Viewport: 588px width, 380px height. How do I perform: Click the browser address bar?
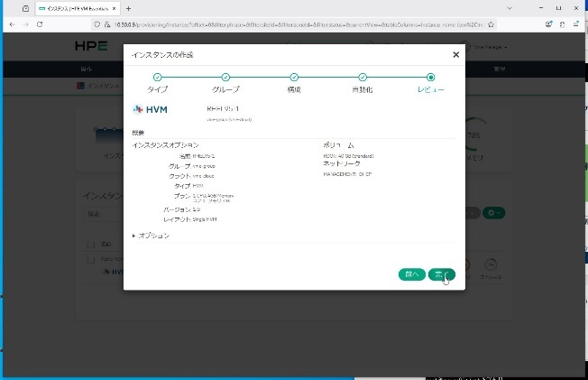tap(271, 24)
